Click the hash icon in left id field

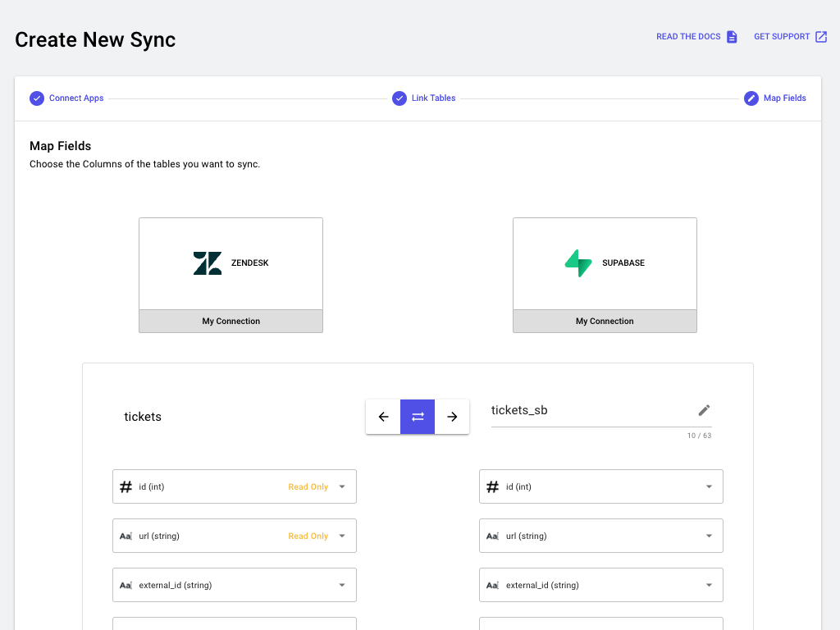click(126, 487)
